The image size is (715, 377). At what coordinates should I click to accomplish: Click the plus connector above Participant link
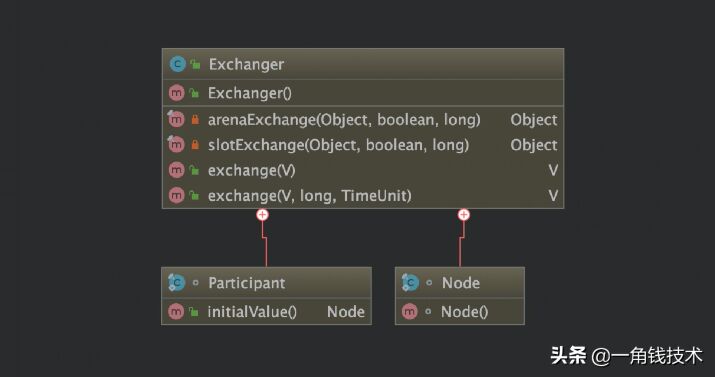[x=262, y=215]
